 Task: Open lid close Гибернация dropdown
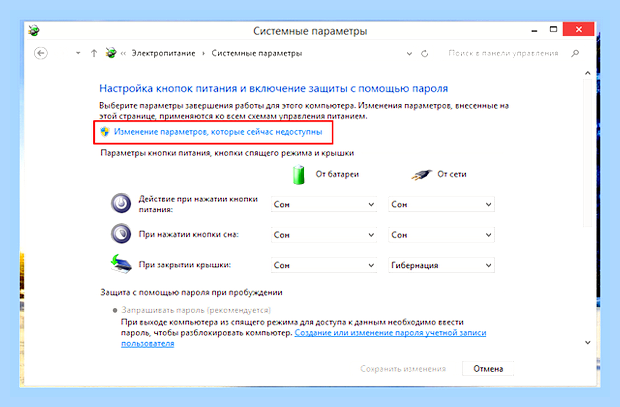click(441, 265)
